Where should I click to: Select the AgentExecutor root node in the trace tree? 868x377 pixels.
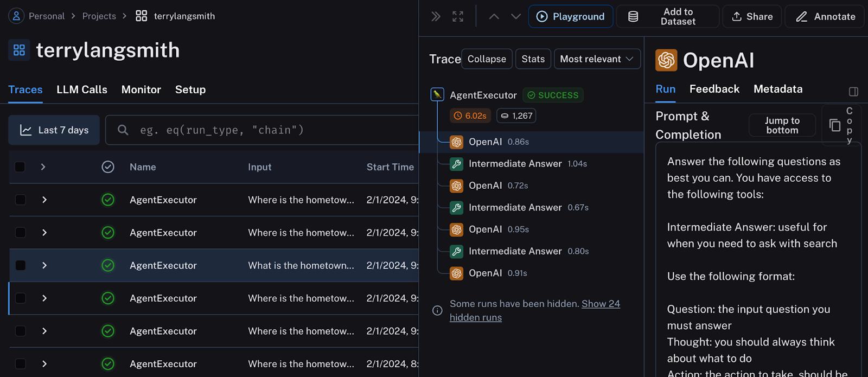(483, 95)
